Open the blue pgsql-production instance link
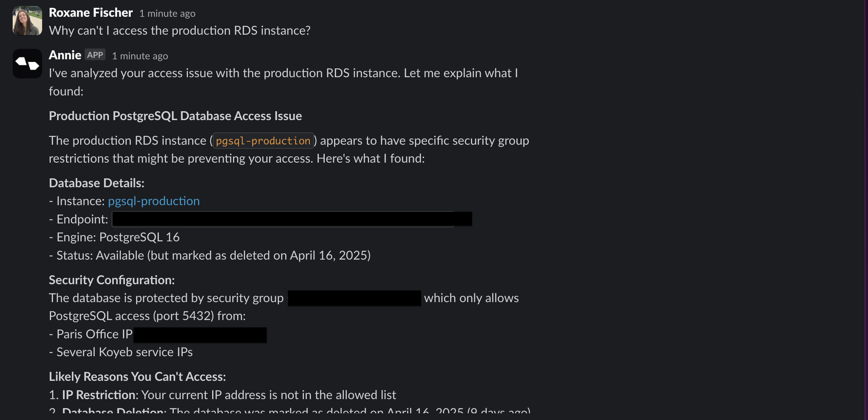The height and width of the screenshot is (420, 868). 154,201
